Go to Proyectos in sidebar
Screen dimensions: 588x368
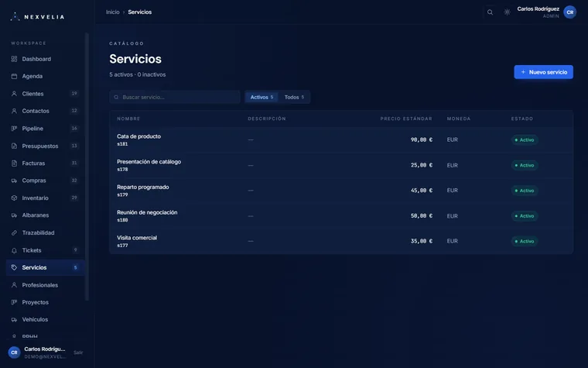[45, 302]
